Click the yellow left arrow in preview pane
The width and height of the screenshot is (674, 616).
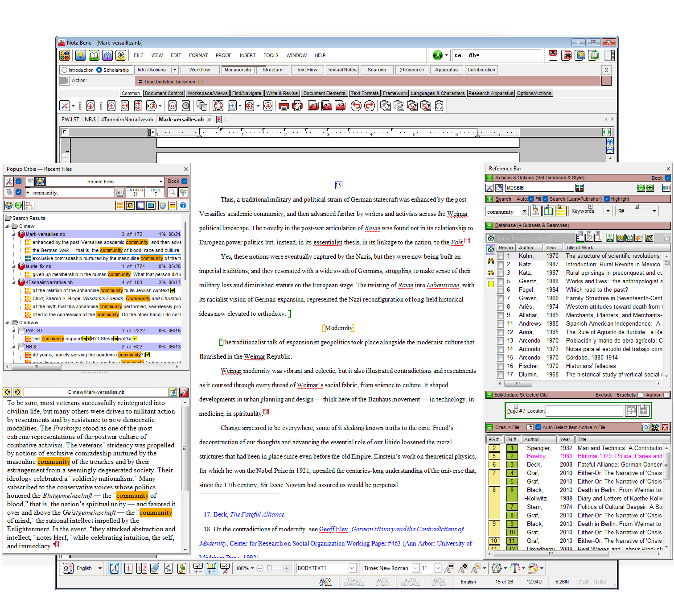8,392
